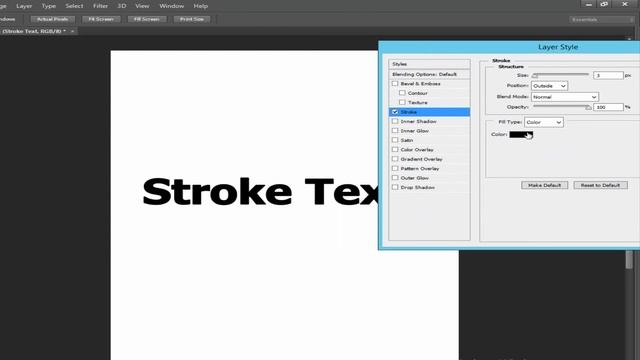
Task: Open the Type menu
Action: point(49,6)
